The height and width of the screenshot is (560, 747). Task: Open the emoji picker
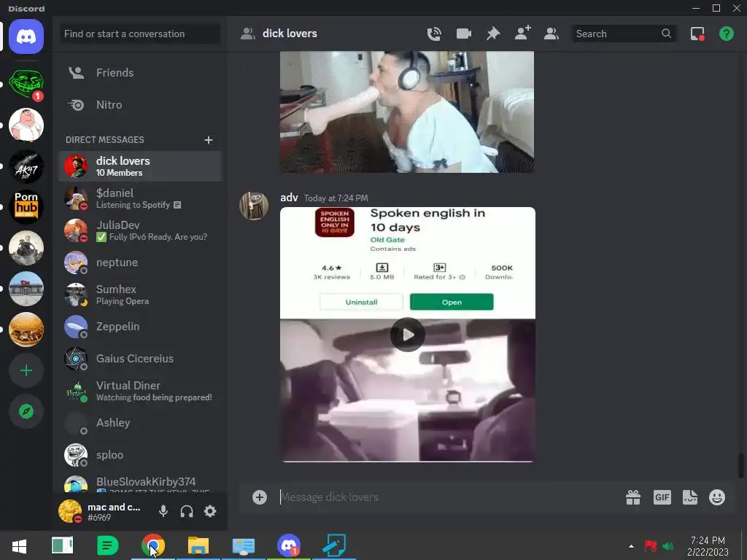tap(717, 497)
